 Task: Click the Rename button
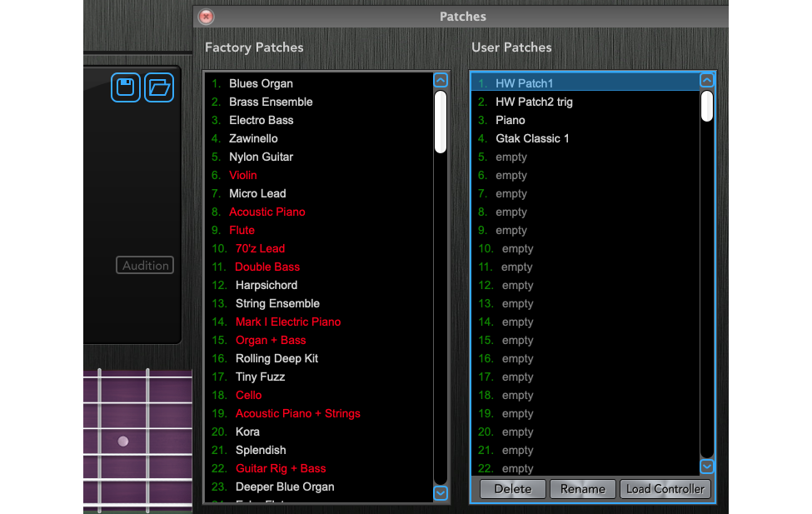pyautogui.click(x=582, y=489)
